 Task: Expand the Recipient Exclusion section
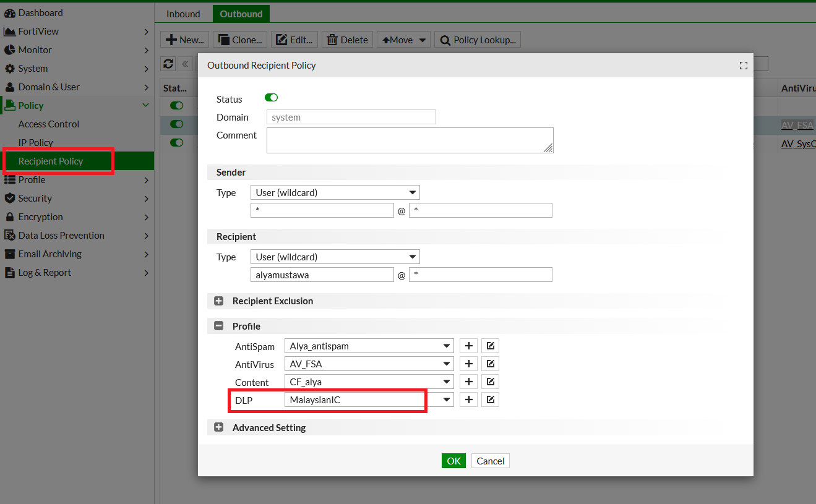click(x=218, y=301)
